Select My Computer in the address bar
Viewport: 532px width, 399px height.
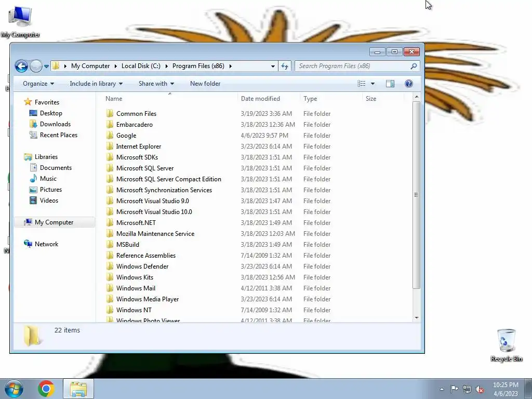coord(90,66)
